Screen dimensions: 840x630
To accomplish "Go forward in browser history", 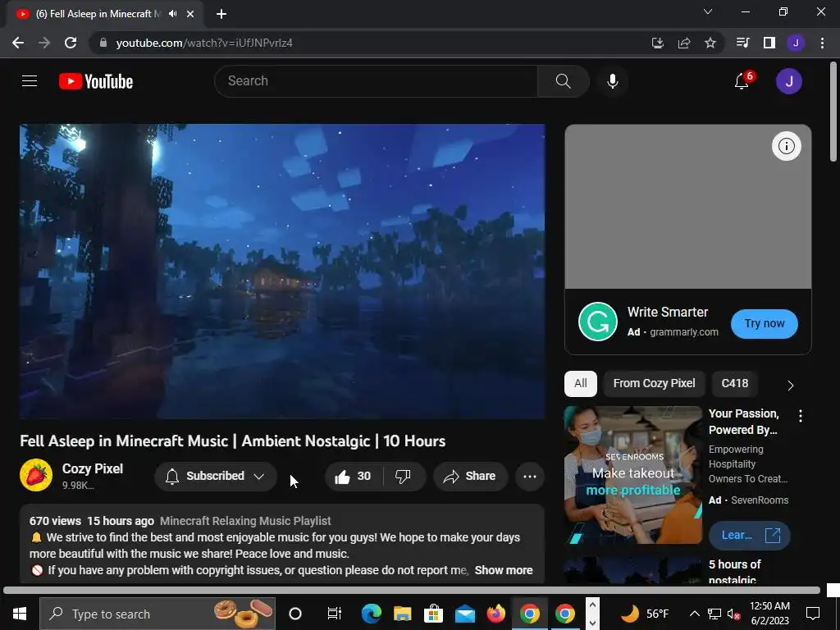I will pyautogui.click(x=44, y=43).
